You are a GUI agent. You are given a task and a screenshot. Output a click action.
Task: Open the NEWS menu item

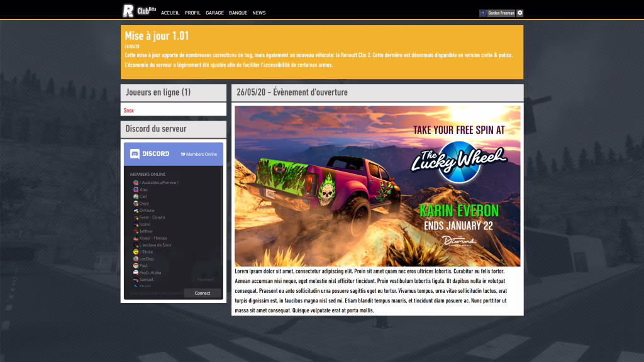258,13
